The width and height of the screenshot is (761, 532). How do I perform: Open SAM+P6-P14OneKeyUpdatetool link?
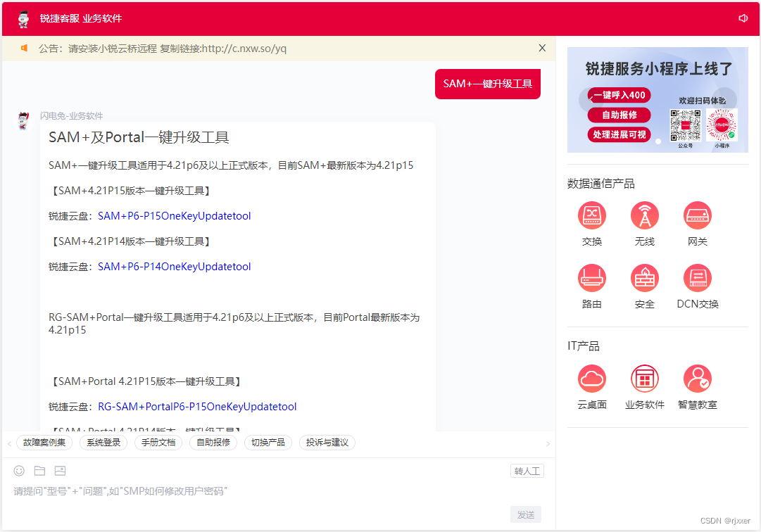pos(174,267)
